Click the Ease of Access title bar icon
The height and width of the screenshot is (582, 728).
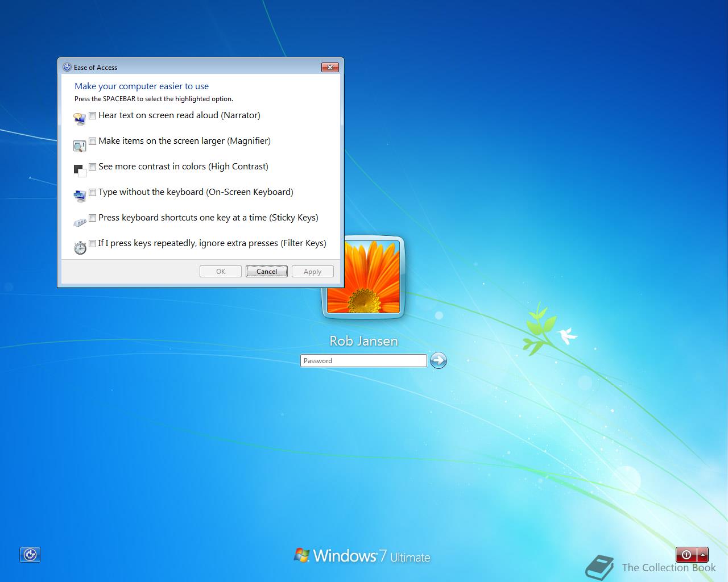pos(67,67)
